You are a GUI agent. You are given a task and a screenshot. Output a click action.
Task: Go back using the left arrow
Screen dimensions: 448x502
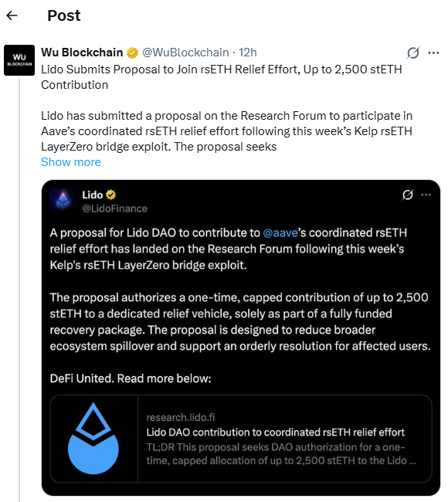click(12, 15)
